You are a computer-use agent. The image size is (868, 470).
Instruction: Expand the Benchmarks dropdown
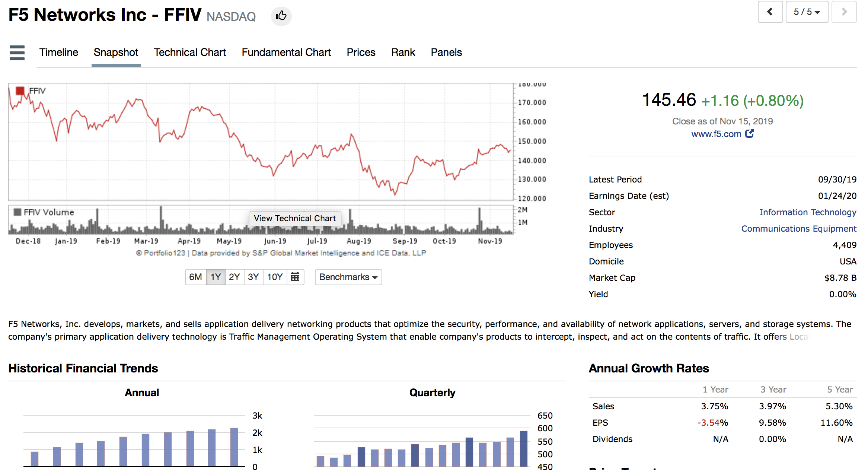coord(348,277)
